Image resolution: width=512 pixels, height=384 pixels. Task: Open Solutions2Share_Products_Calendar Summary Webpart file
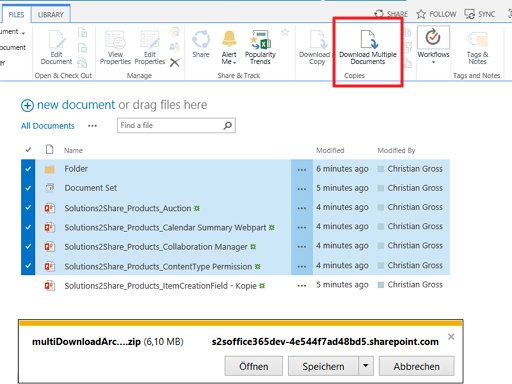point(165,228)
